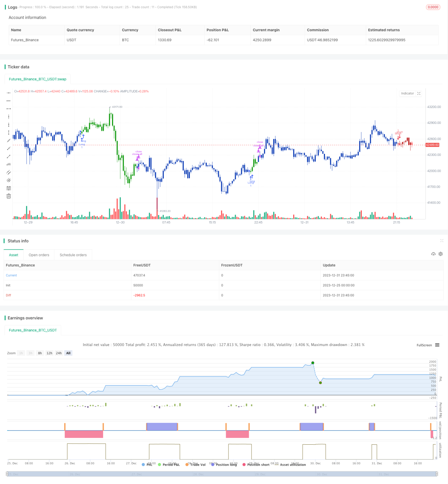This screenshot has width=448, height=484.
Task: Set earnings chart zoom to 12h
Action: coord(49,353)
